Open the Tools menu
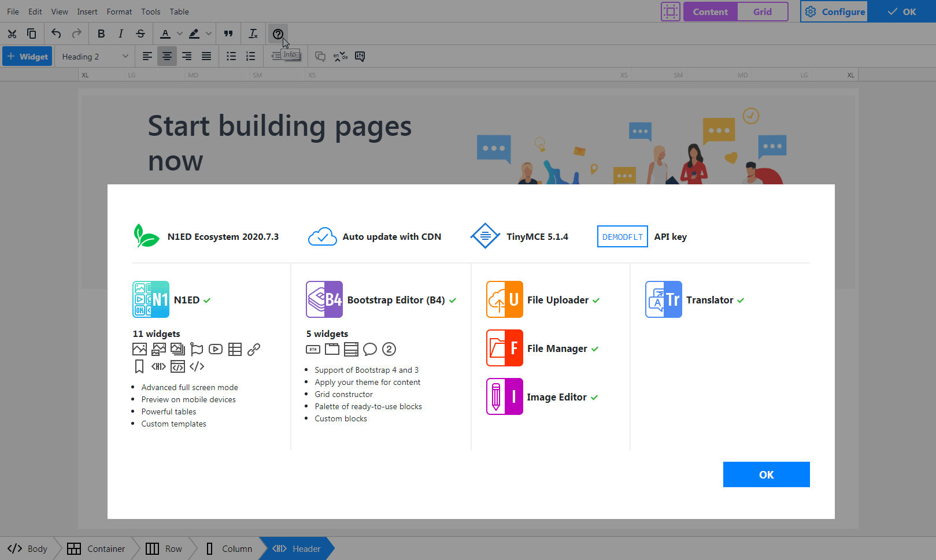Screen dimensions: 936x560 click(x=151, y=12)
